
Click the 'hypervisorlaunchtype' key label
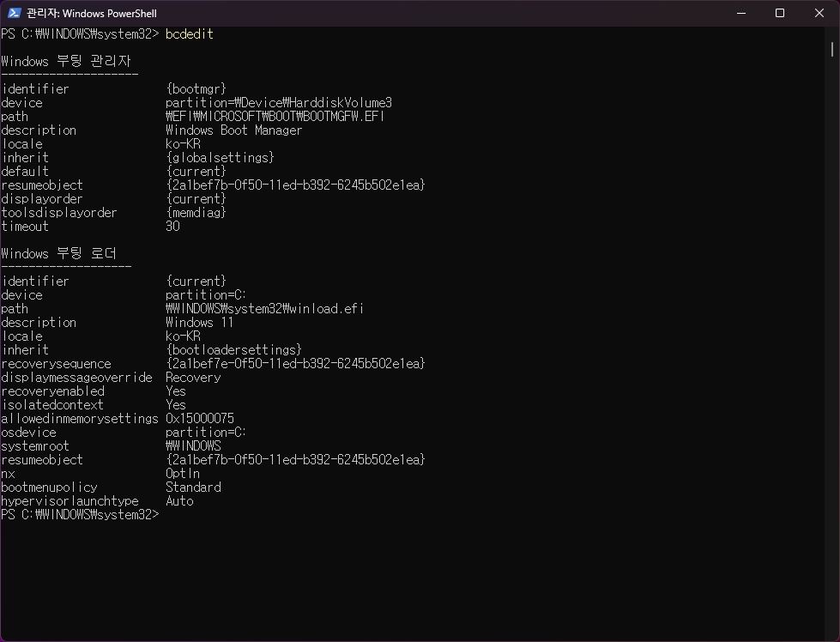point(69,501)
